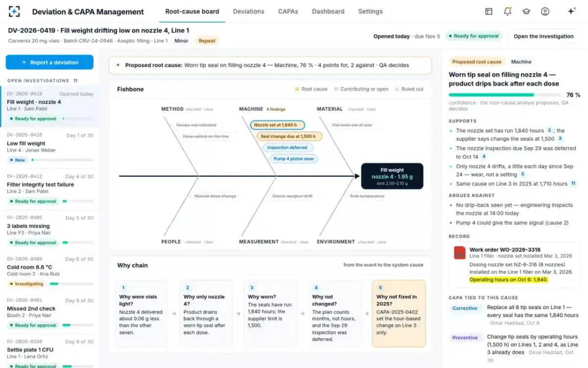Click the Repeat tag in the header

click(x=207, y=41)
